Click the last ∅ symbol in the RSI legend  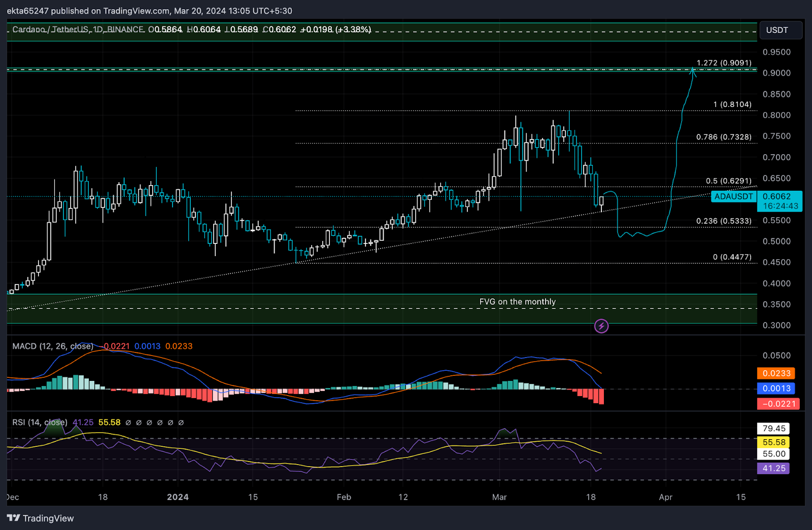[181, 422]
